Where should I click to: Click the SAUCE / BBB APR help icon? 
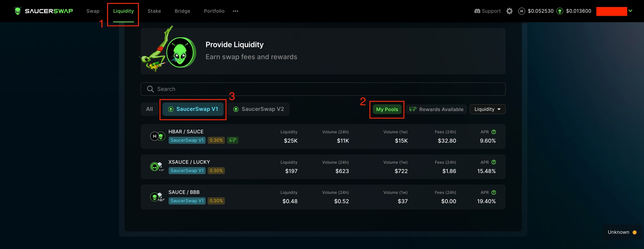[x=494, y=192]
